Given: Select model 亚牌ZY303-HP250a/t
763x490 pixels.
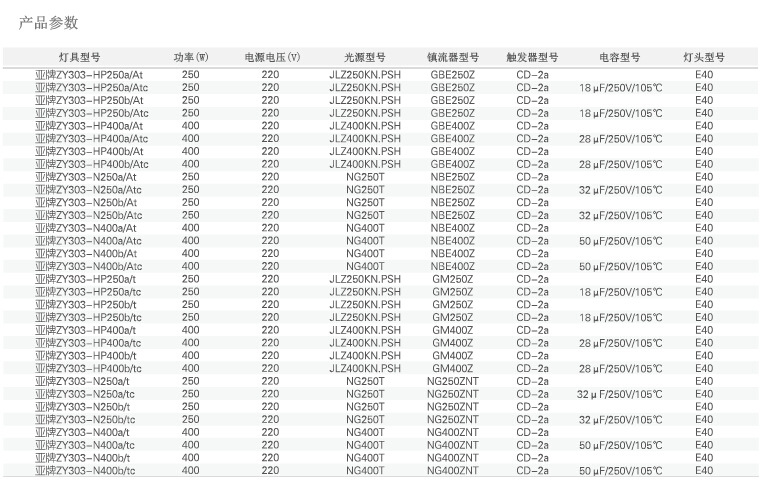Looking at the screenshot, I should 86,279.
